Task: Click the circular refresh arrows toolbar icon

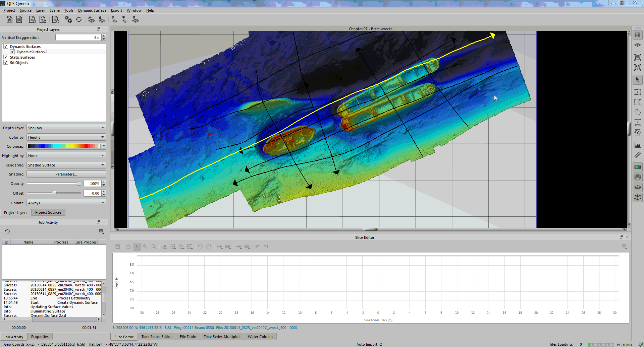Action: (79, 20)
